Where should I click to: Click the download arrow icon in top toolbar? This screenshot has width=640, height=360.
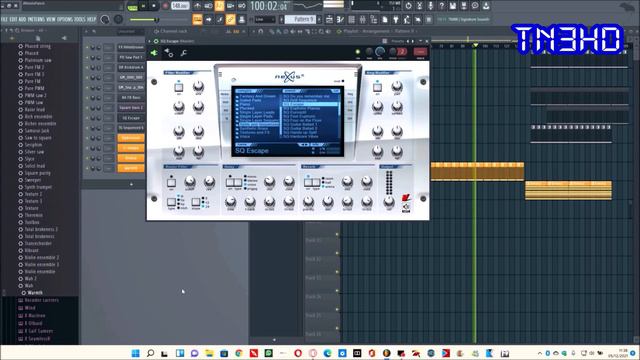coord(486,6)
